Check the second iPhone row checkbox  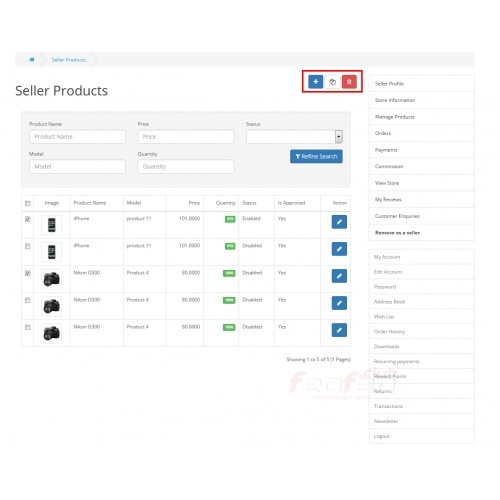click(x=28, y=246)
